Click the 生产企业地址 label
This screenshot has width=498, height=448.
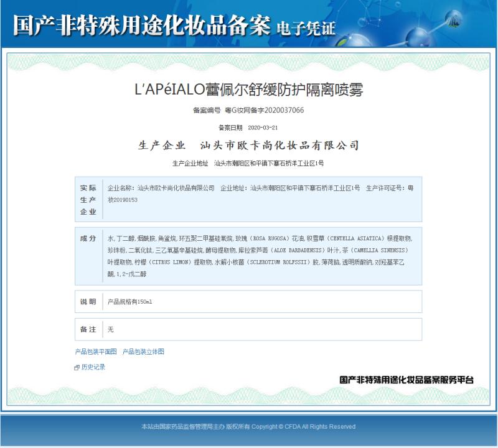(x=190, y=163)
